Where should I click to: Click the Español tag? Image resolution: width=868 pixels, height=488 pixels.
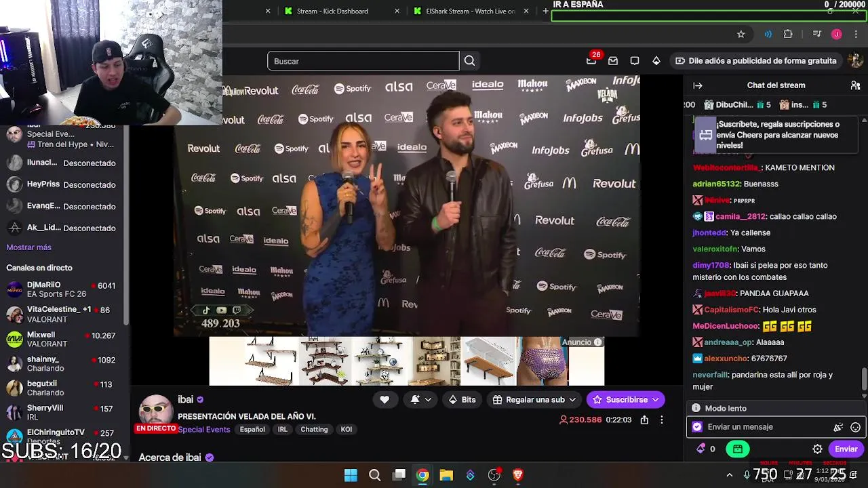(x=252, y=430)
